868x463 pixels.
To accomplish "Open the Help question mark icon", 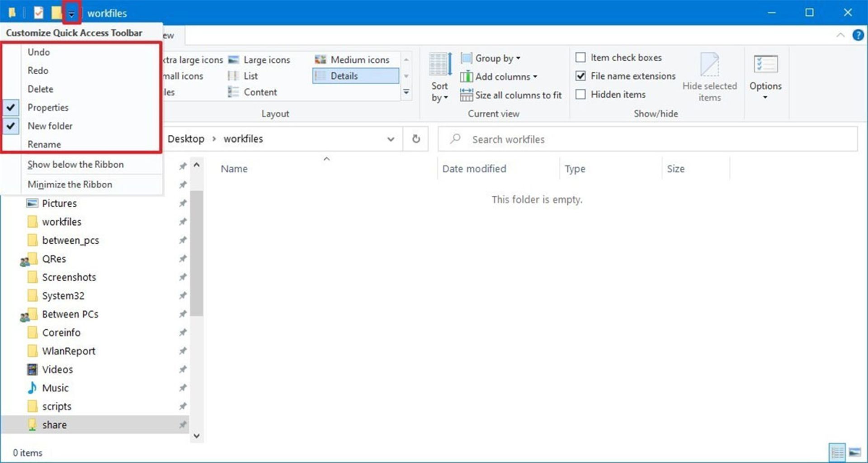I will (x=858, y=35).
